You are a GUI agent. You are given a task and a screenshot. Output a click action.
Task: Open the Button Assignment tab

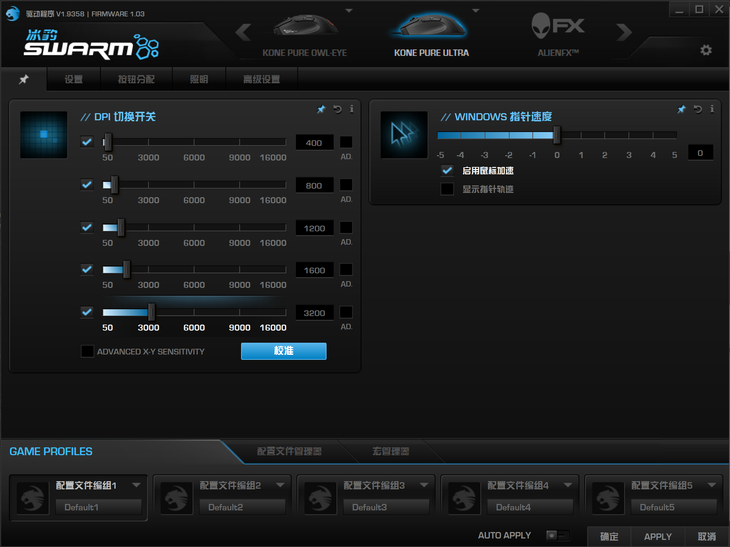point(136,79)
